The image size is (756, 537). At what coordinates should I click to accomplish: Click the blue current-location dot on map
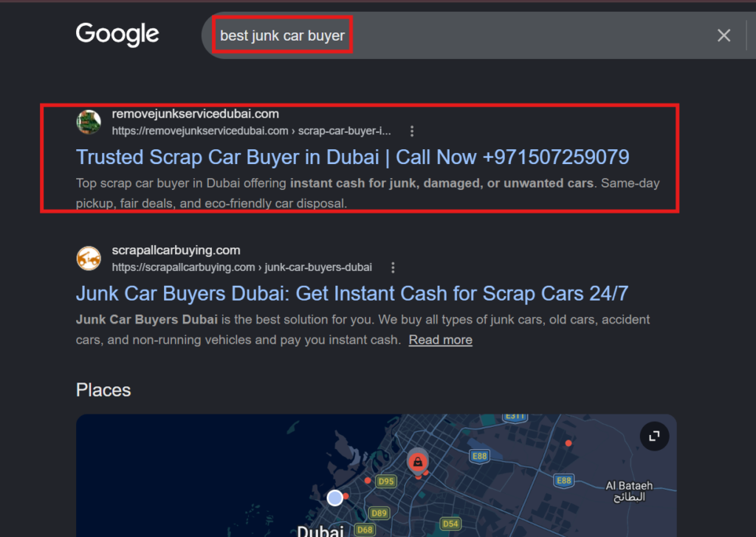(334, 497)
